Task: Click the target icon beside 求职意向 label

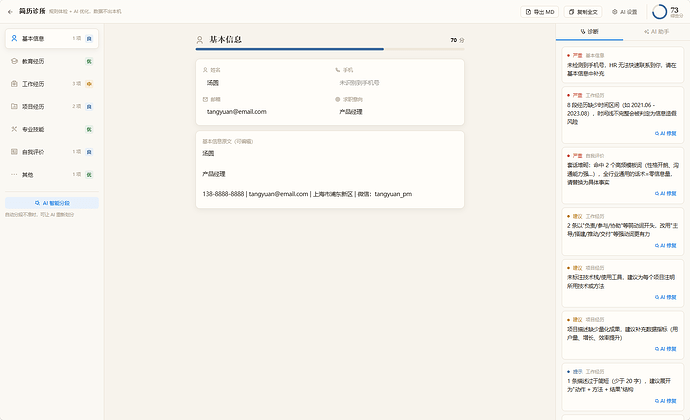Action: tap(338, 99)
